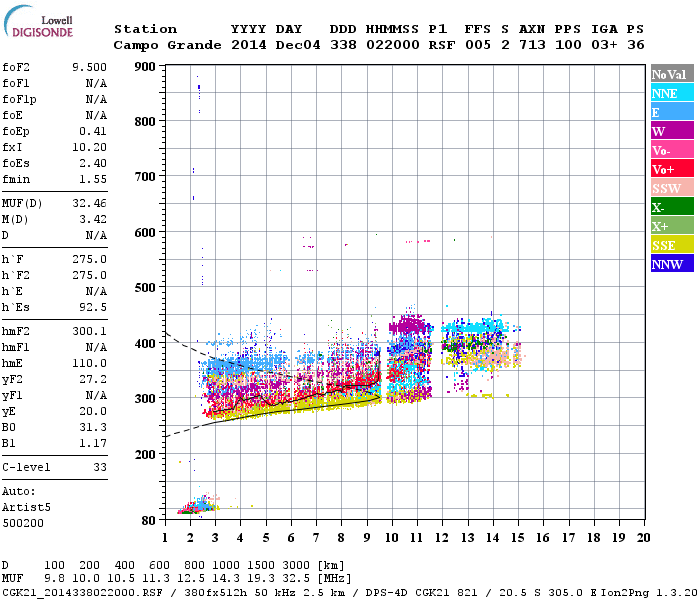The image size is (700, 600).
Task: Click the fxI value 10.20
Action: point(89,147)
